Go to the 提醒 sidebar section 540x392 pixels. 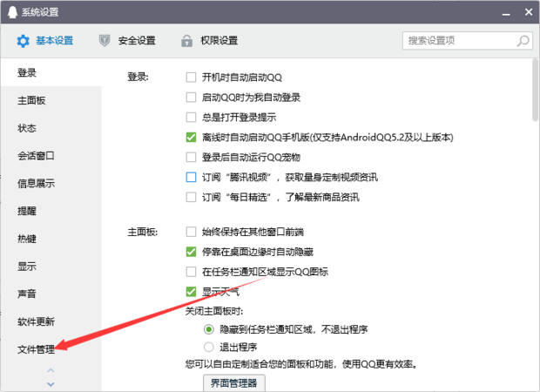[51, 211]
